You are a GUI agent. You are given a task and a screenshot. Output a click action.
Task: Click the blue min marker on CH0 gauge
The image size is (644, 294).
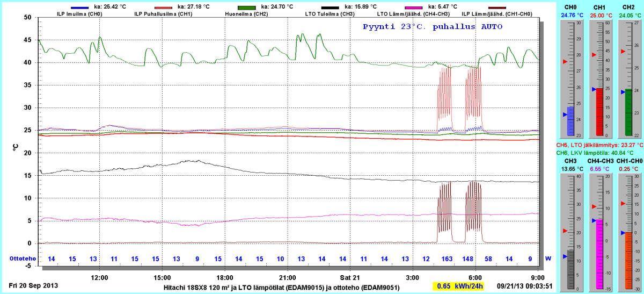point(565,114)
